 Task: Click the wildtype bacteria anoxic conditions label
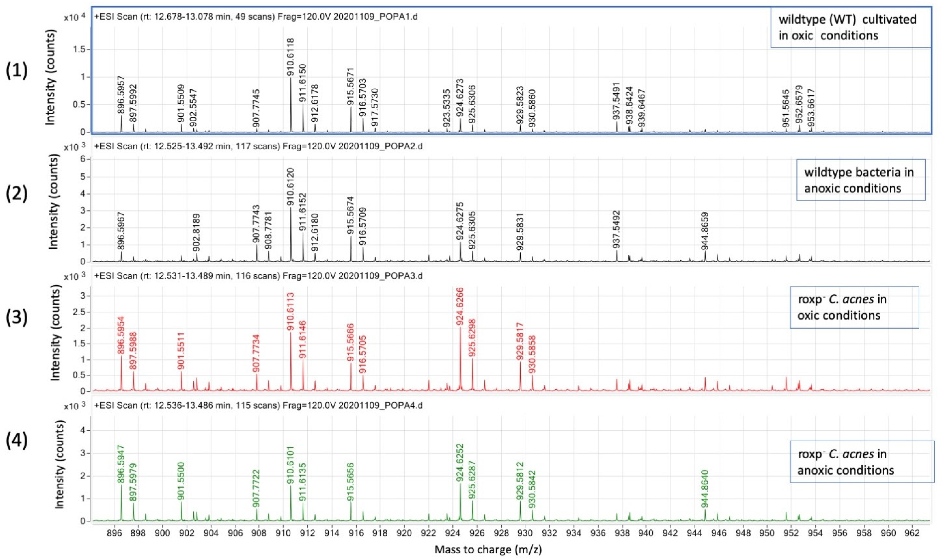click(860, 180)
